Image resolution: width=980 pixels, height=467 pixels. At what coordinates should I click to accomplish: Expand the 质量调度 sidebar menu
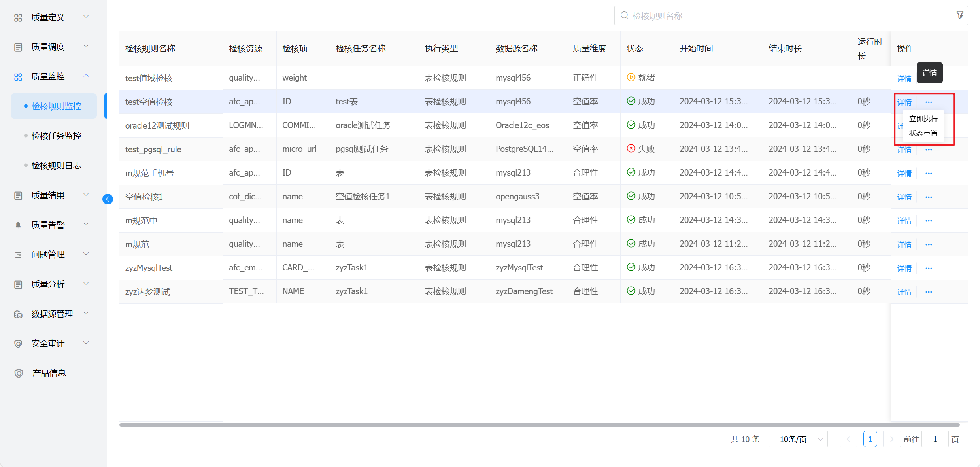(86, 47)
